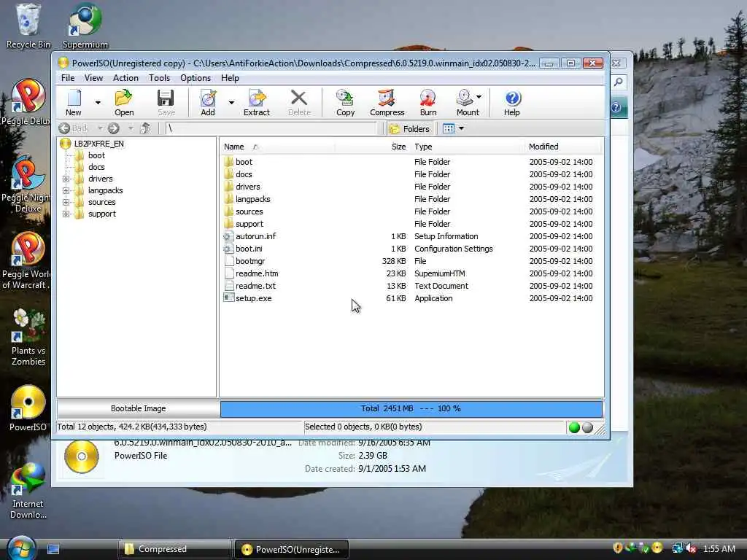Screen dimensions: 747x560
Task: Open the Mount button dropdown arrow
Action: point(479,97)
